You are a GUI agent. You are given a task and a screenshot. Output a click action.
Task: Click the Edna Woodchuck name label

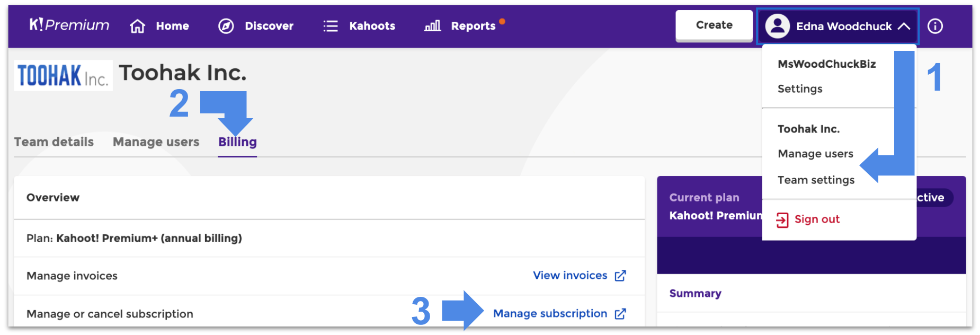844,27
